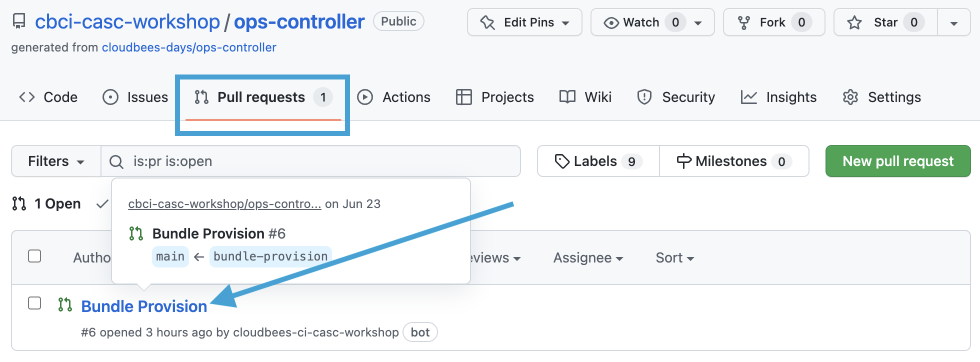Open the cloudbees-days/ops-controller template link

pyautogui.click(x=189, y=47)
